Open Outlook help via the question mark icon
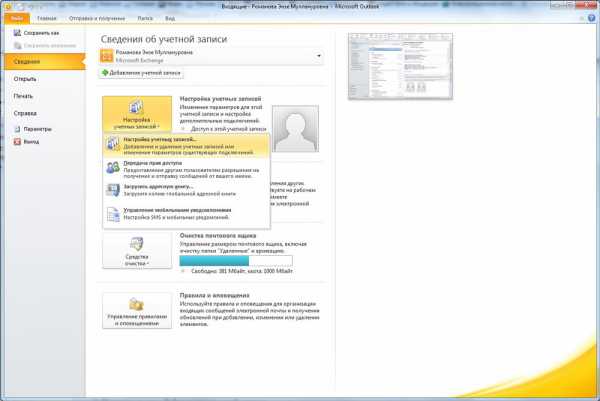The width and height of the screenshot is (600, 401). click(x=592, y=18)
